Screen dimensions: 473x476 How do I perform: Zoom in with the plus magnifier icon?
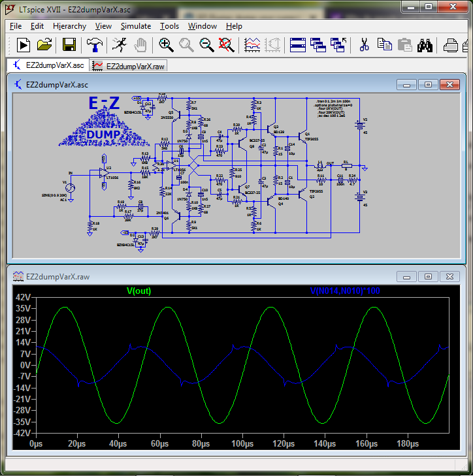(166, 45)
